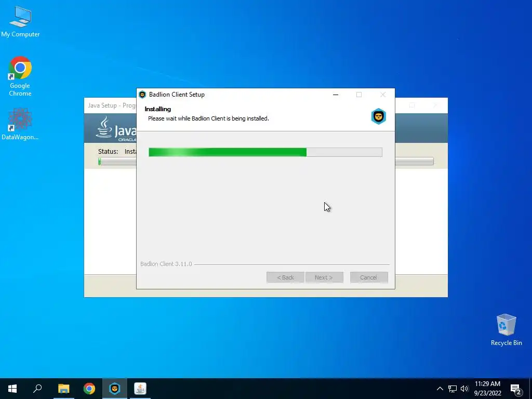The height and width of the screenshot is (399, 532).
Task: Open the notification center icon
Action: (516, 390)
